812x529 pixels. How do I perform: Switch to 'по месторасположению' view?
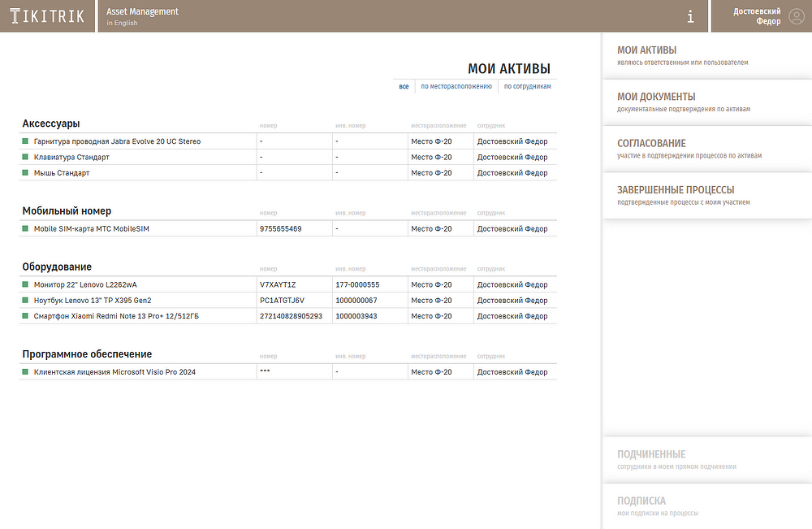[456, 86]
